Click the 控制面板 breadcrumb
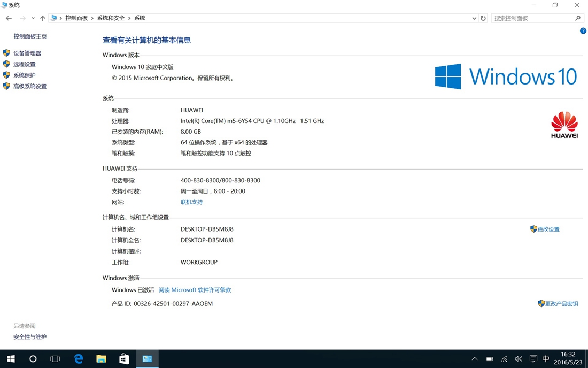Image resolution: width=588 pixels, height=368 pixels. coord(76,18)
